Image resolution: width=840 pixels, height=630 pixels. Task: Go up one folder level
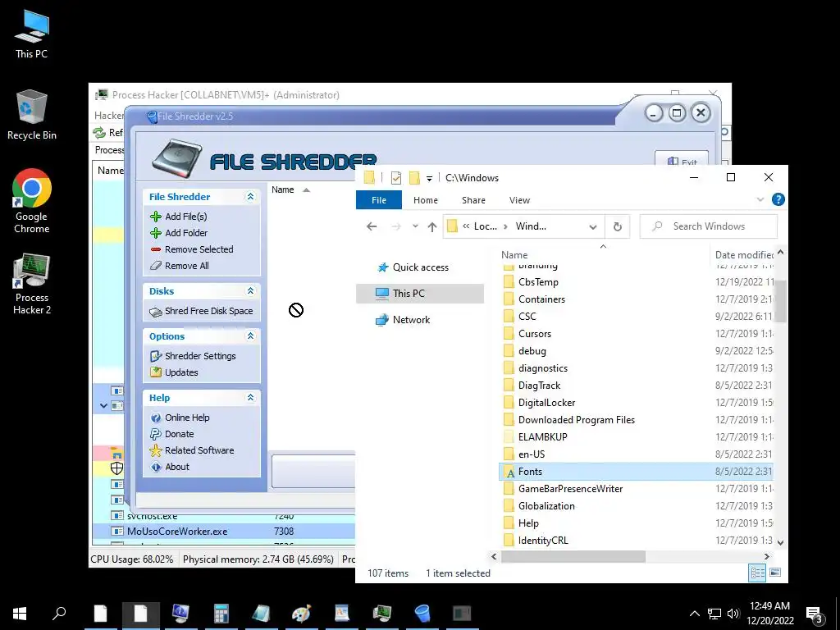click(x=432, y=226)
